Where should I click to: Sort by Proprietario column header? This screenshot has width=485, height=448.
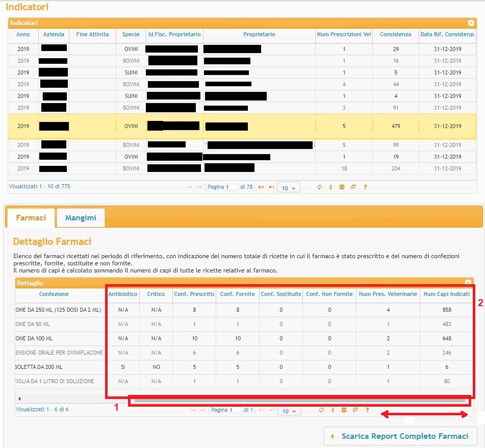coord(259,34)
